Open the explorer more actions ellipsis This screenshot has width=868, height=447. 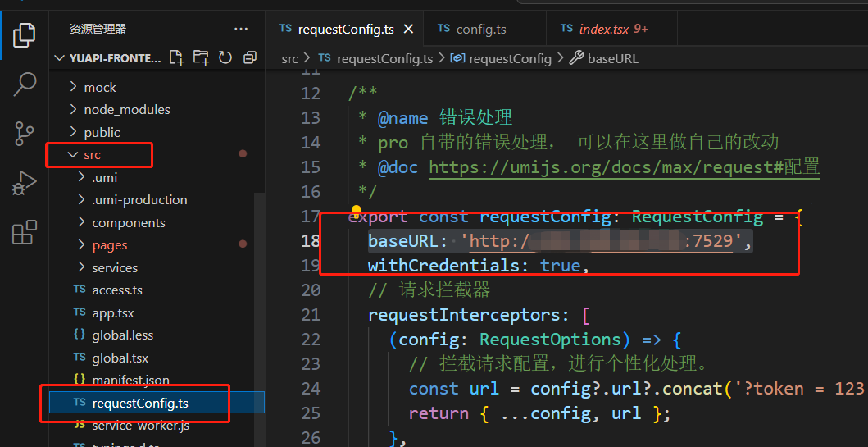click(241, 29)
